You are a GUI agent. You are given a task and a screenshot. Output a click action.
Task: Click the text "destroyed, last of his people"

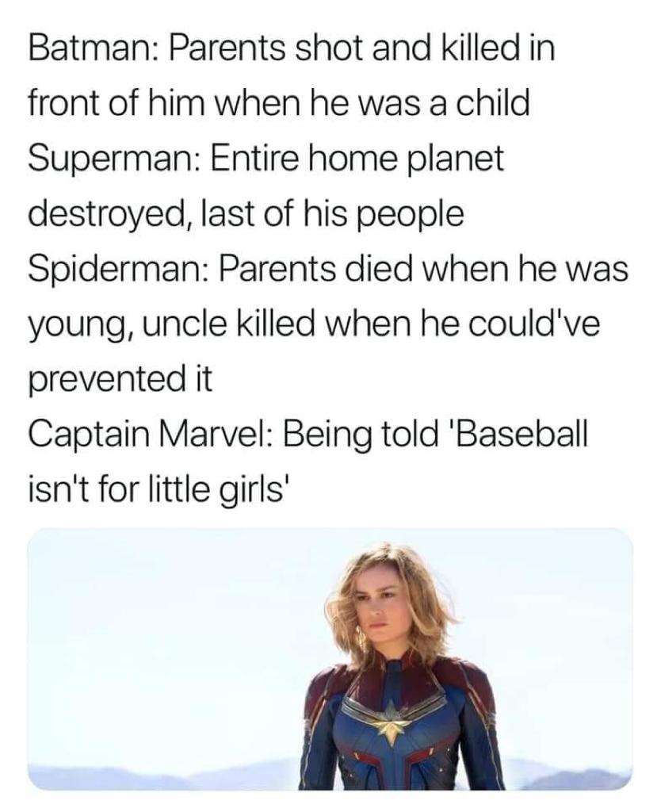246,213
